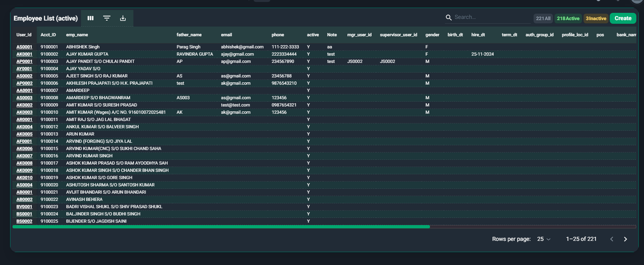Select email abhishek@gmail.com cell
Viewport: 644px width, 265px height.
242,47
